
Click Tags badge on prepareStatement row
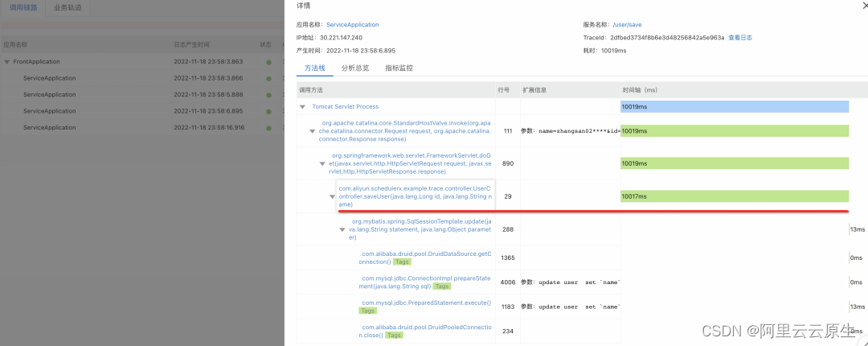click(442, 286)
